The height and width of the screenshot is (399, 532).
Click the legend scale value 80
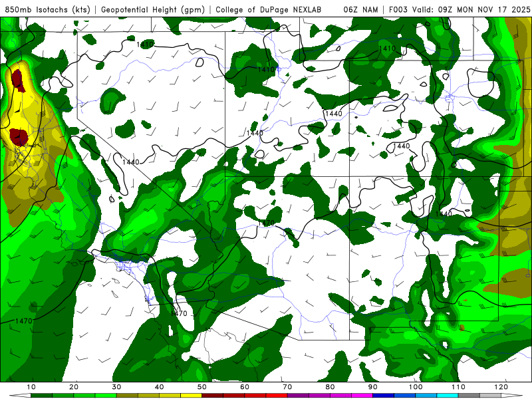pos(330,387)
